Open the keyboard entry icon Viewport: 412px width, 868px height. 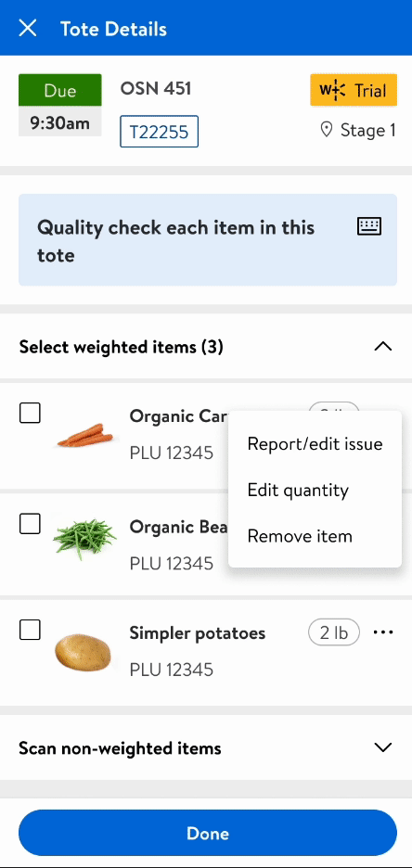coord(368,226)
